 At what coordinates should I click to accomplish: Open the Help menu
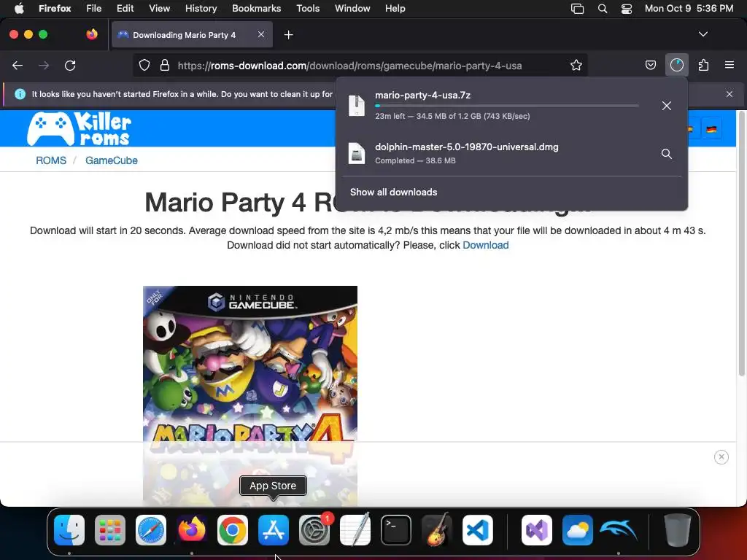tap(395, 9)
